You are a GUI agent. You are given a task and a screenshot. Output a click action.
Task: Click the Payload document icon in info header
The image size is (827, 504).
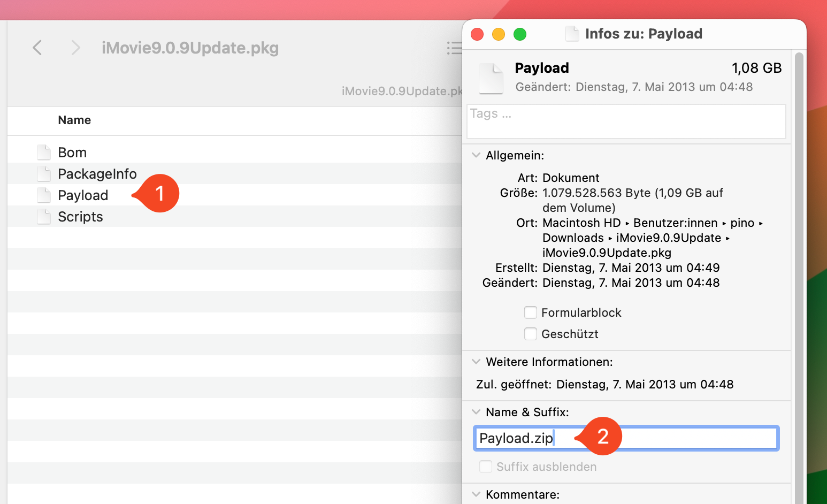click(x=491, y=78)
